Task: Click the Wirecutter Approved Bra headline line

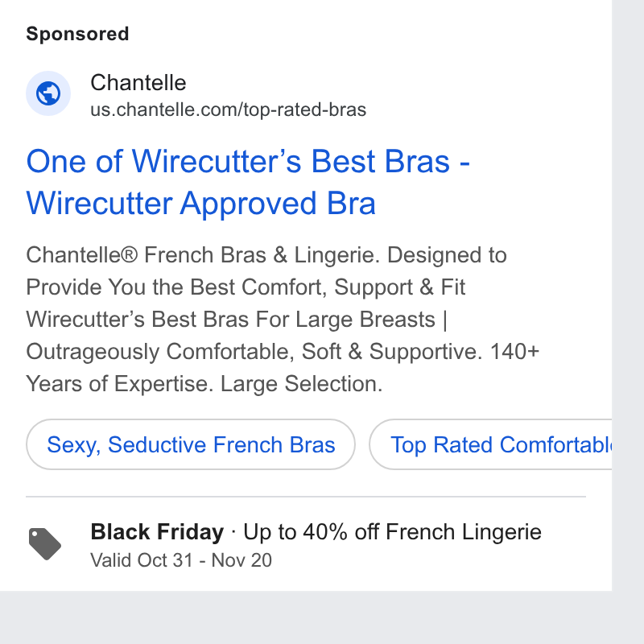Action: [200, 204]
